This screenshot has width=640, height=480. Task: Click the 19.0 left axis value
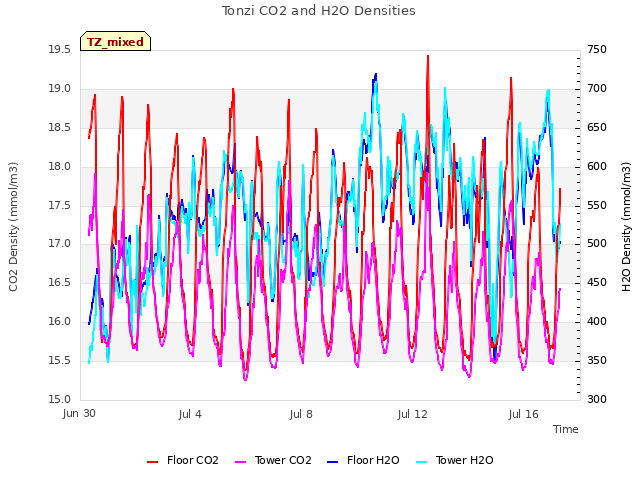tap(60, 89)
